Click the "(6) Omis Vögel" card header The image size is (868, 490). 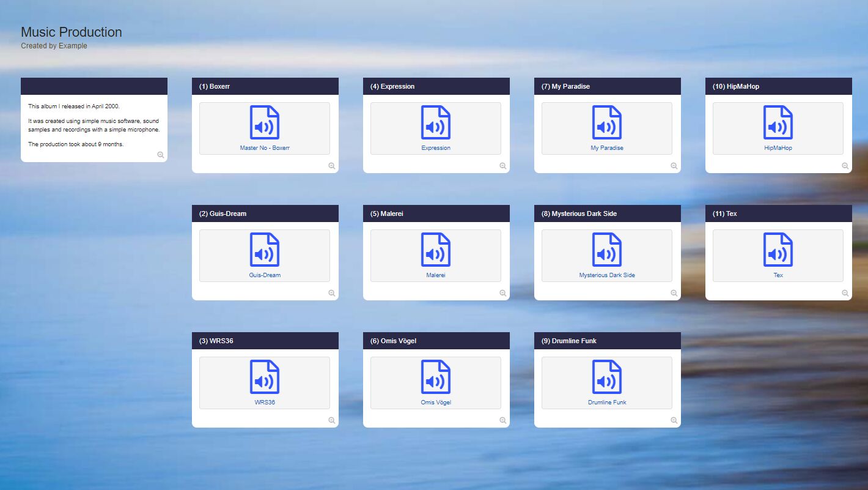436,341
